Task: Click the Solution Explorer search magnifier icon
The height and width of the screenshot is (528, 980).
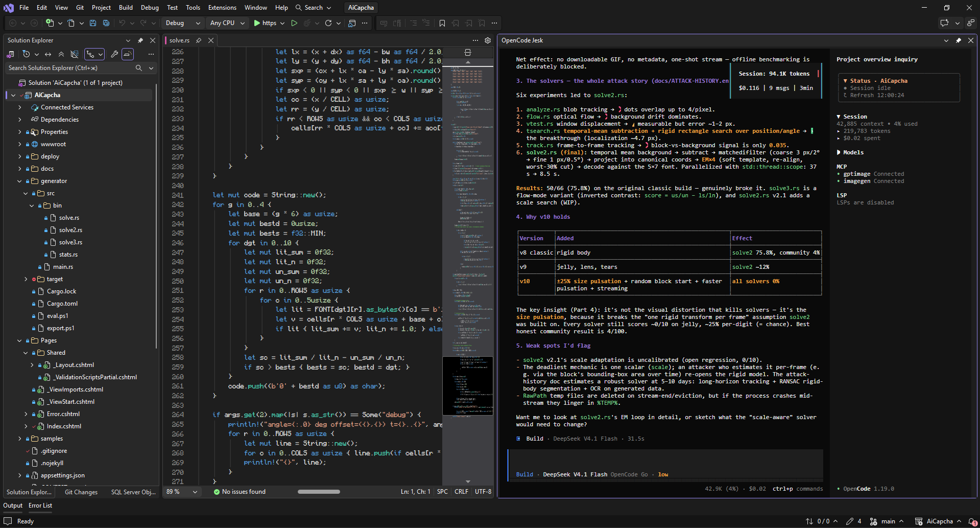Action: 138,68
